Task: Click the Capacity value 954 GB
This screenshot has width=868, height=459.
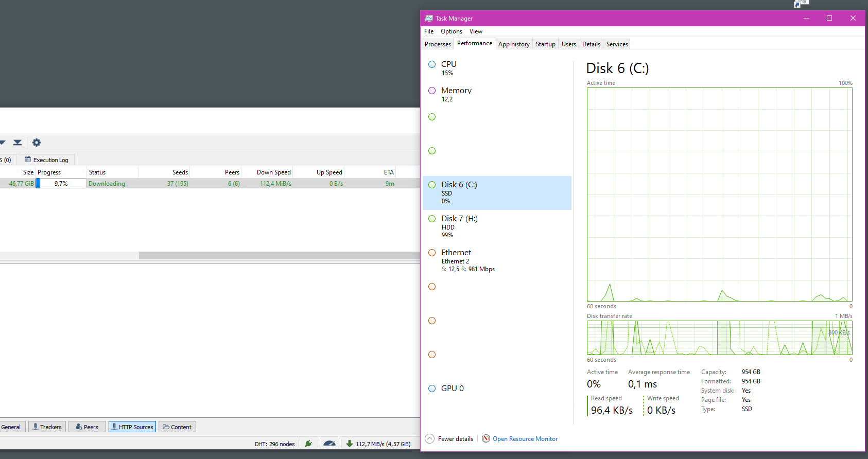Action: point(751,372)
